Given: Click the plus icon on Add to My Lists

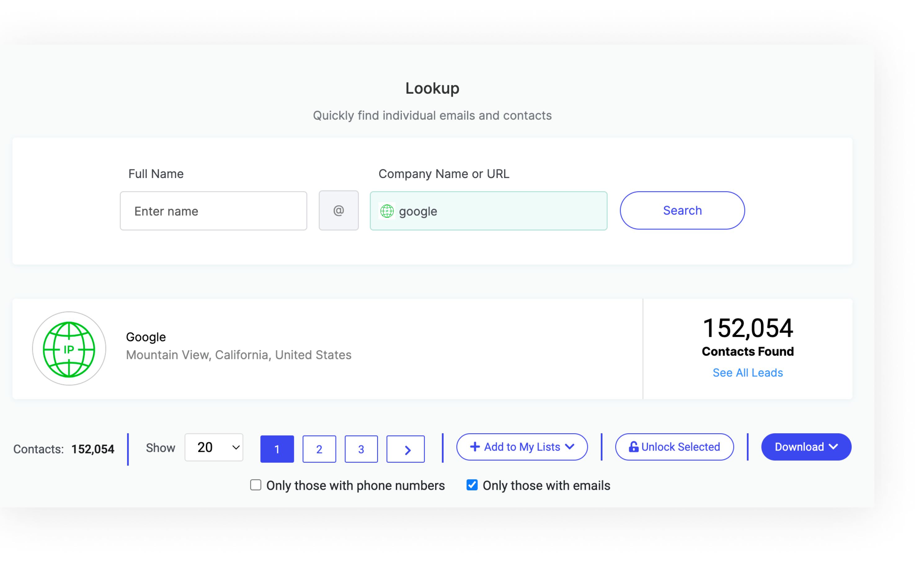Looking at the screenshot, I should click(475, 447).
